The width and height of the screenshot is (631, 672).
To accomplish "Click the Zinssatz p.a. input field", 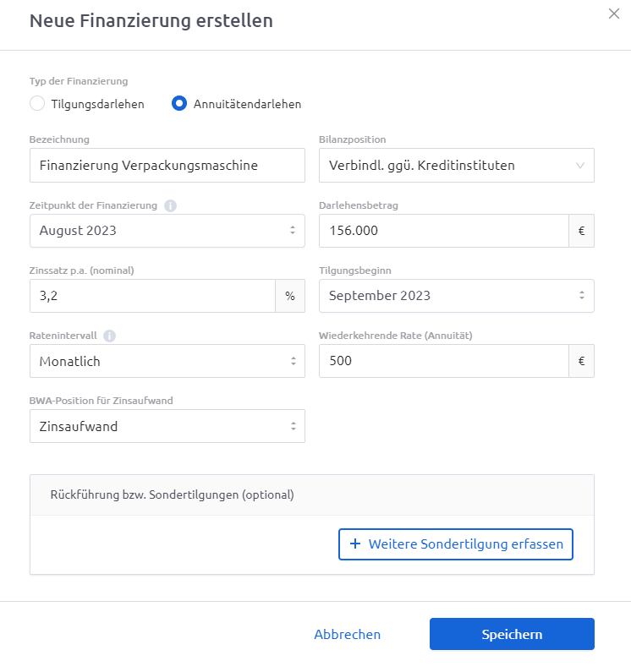I will (x=152, y=296).
